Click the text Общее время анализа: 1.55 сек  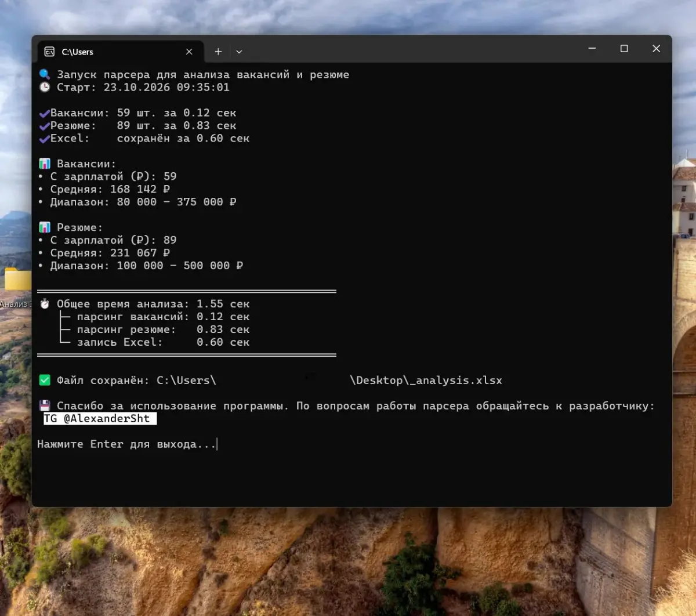[153, 304]
